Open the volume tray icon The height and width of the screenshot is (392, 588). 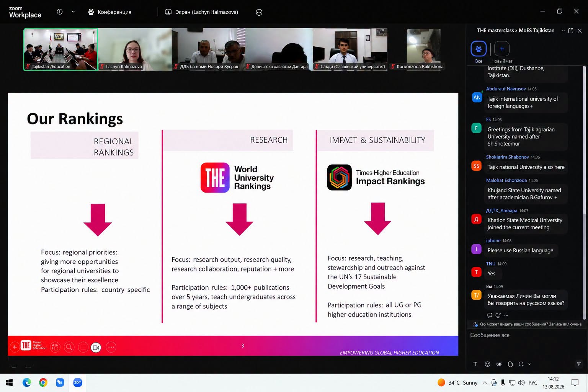click(521, 382)
